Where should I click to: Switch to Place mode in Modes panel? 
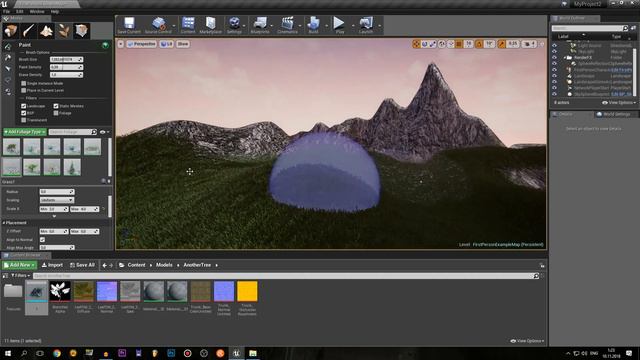point(11,31)
